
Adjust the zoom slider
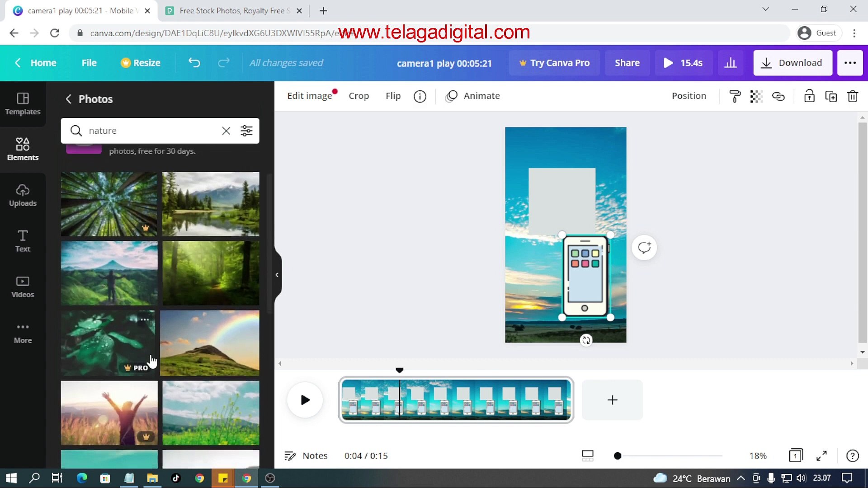coord(618,456)
